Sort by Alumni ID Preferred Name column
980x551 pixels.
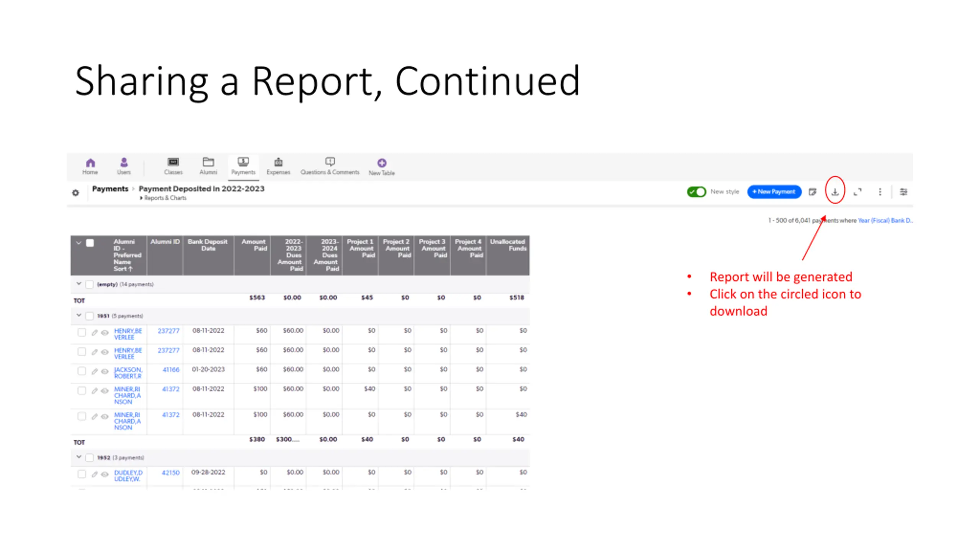(x=127, y=255)
